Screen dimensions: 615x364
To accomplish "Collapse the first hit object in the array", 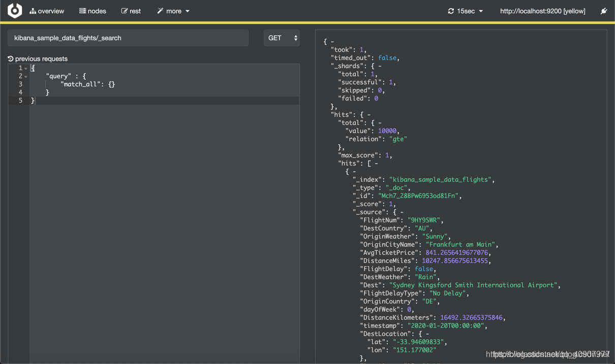I will 354,172.
